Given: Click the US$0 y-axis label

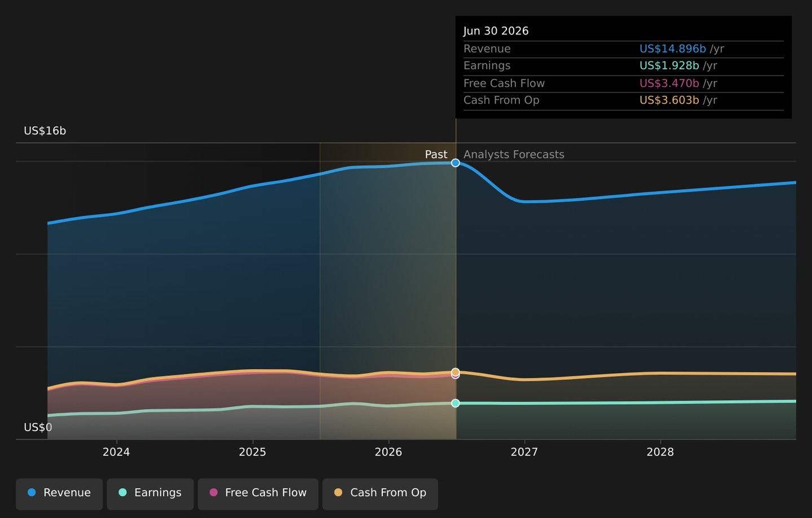Looking at the screenshot, I should tap(38, 427).
